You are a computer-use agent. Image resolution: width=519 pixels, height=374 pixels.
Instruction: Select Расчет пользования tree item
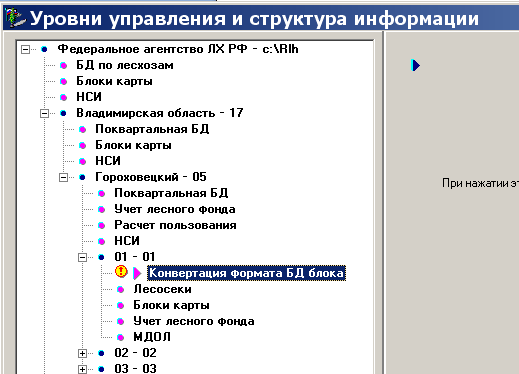coord(175,225)
